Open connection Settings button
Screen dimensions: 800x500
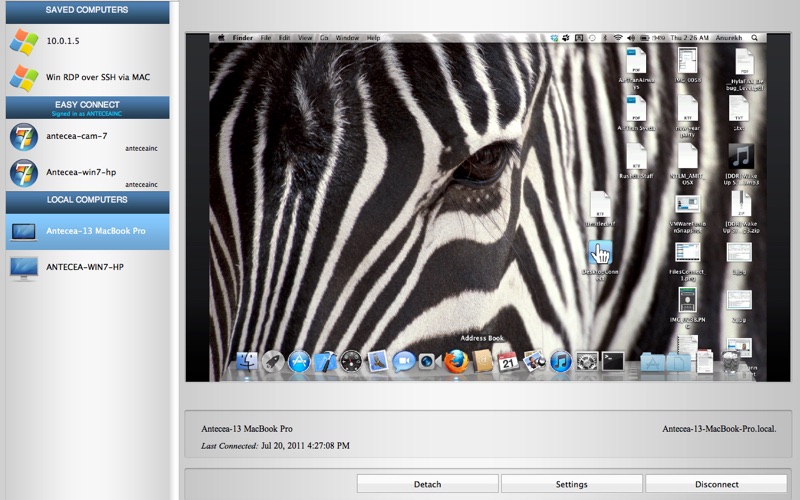coord(571,484)
